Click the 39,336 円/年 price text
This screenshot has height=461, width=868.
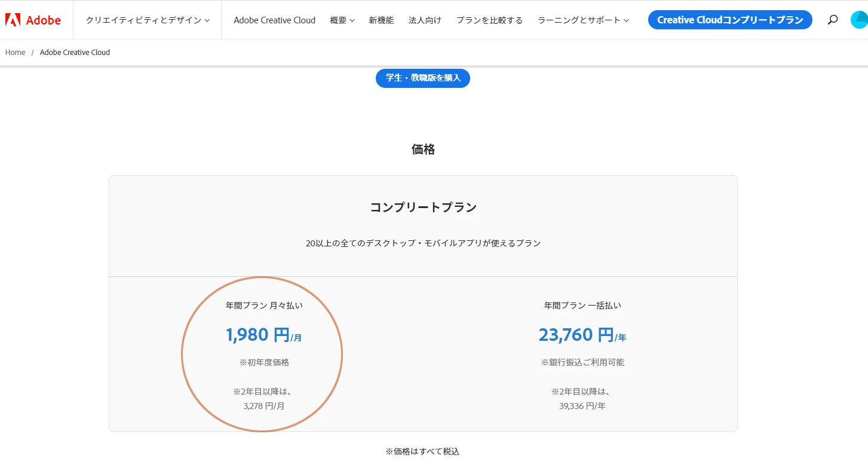tap(582, 406)
